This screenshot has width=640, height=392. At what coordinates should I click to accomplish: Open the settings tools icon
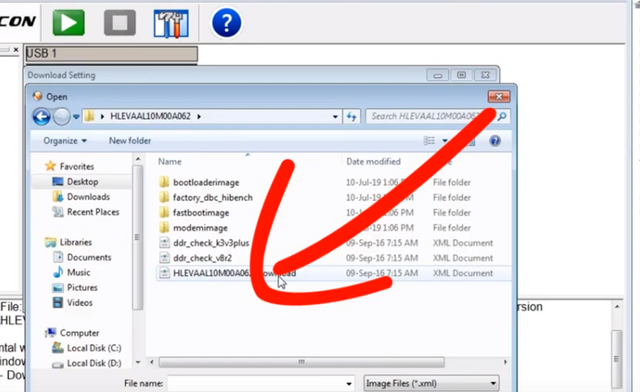click(x=171, y=24)
